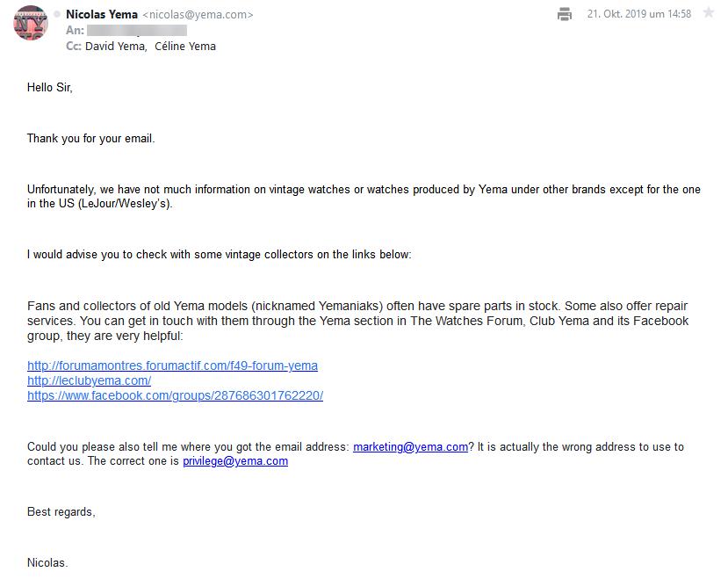The height and width of the screenshot is (579, 728).
Task: Click the privilege@yema.com email address
Action: pyautogui.click(x=235, y=461)
